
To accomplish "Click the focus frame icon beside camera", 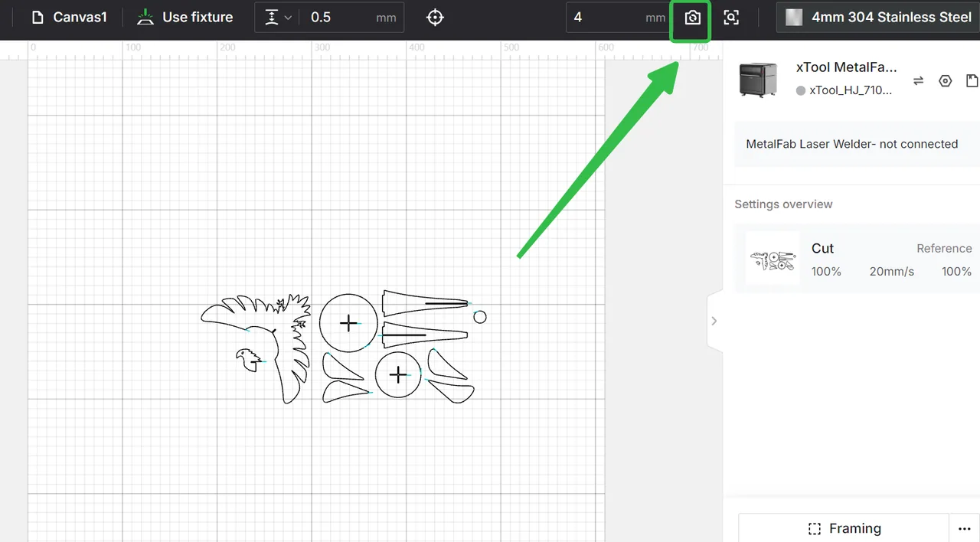I will [x=731, y=18].
